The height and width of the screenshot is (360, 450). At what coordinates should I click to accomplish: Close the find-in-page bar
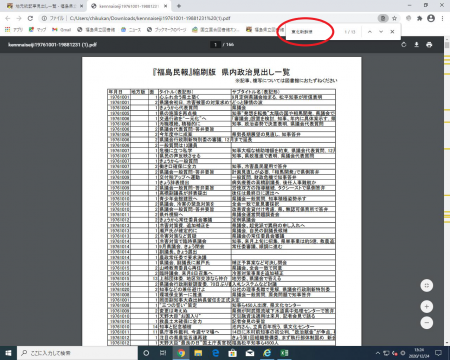click(x=392, y=32)
